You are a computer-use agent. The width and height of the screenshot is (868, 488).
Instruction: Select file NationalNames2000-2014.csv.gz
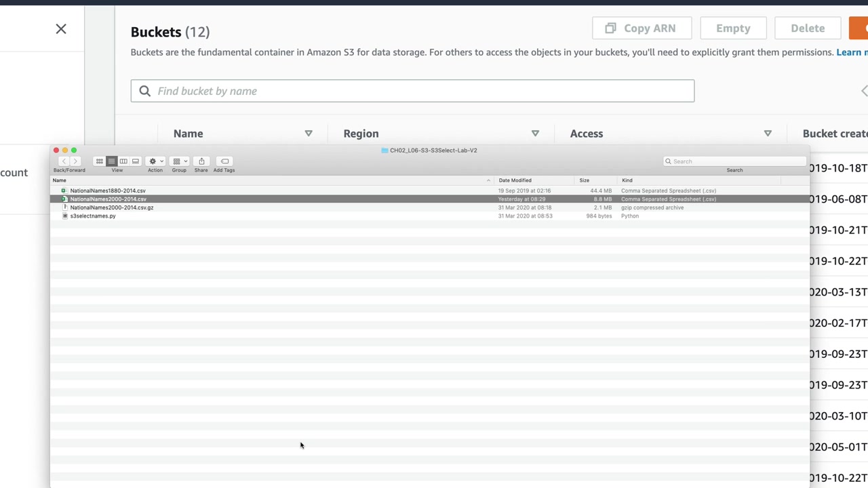112,207
